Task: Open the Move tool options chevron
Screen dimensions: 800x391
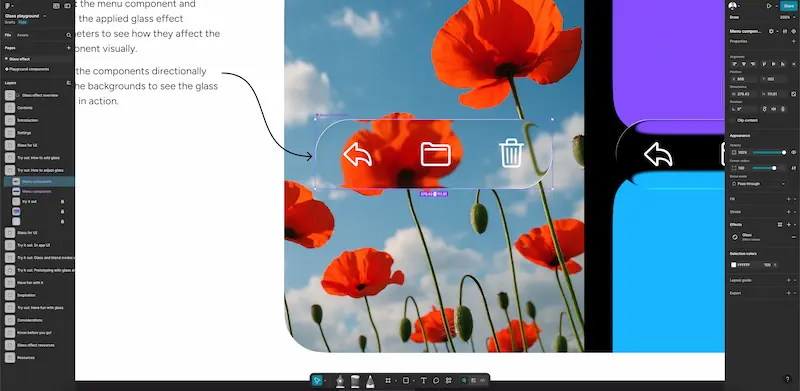Action: tap(324, 380)
